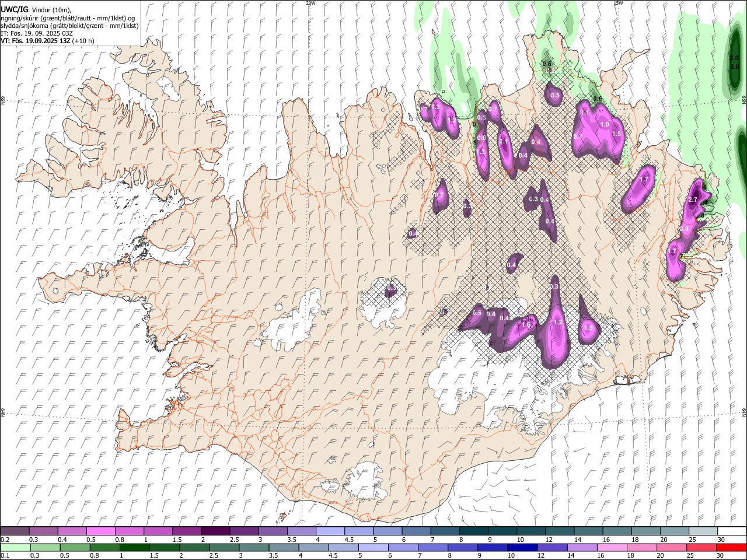Select the dark teal 8 upper legend swatch
Screen dimensions: 747x560
coord(473,531)
